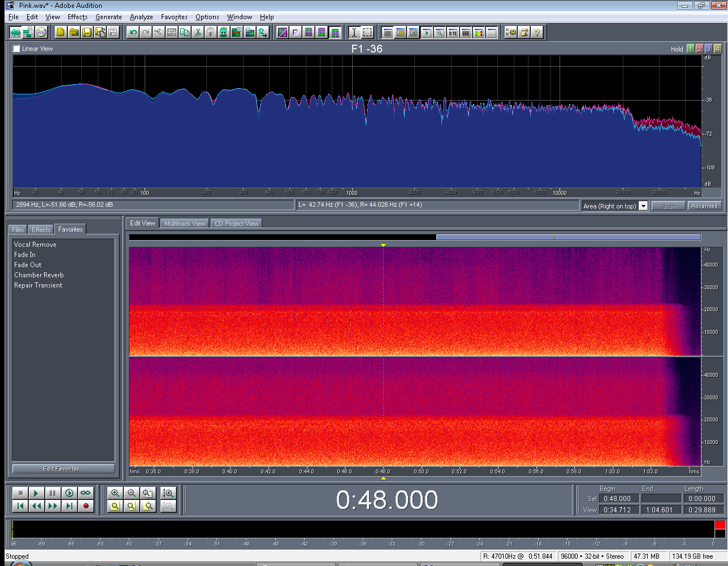
Task: Click the Zoom Out Full icon
Action: [148, 493]
